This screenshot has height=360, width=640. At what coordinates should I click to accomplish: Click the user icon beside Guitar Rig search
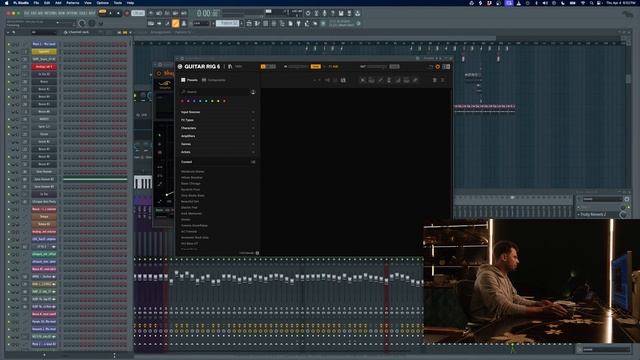tap(253, 92)
